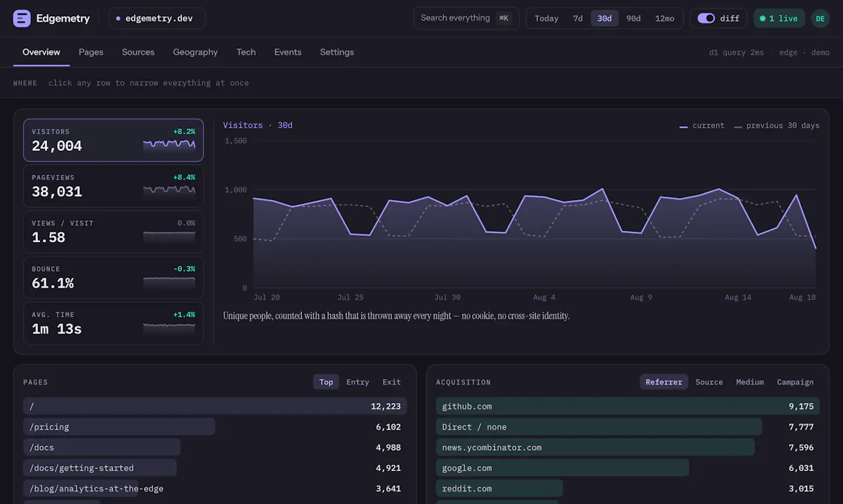Screen dimensions: 843x504
Task: Toggle the diff comparison switch
Action: click(x=706, y=18)
